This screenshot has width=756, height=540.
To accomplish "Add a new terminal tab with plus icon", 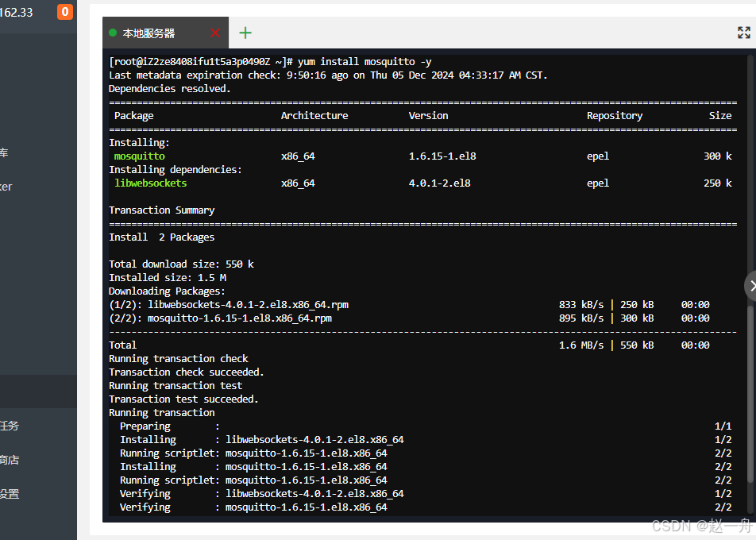I will (245, 33).
